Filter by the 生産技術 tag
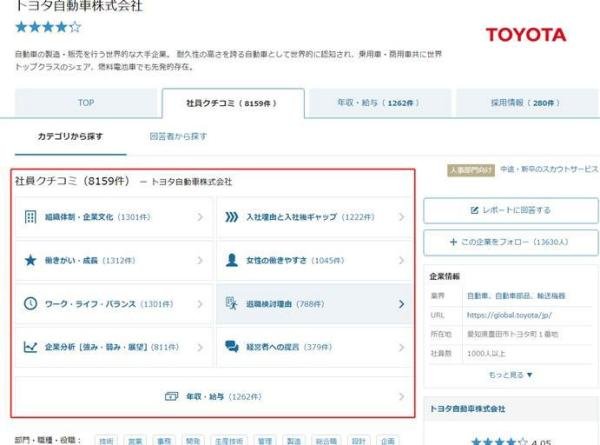This screenshot has height=445, width=600. tap(229, 441)
